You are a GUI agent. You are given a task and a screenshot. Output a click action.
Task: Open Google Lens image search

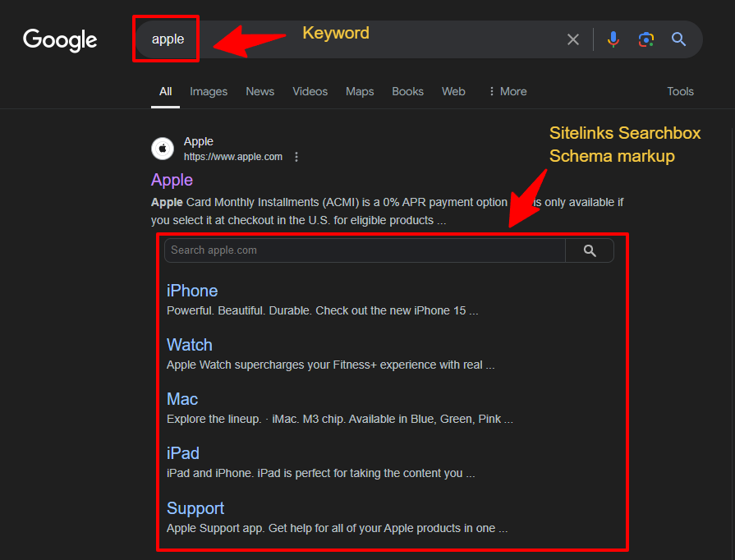pyautogui.click(x=646, y=39)
